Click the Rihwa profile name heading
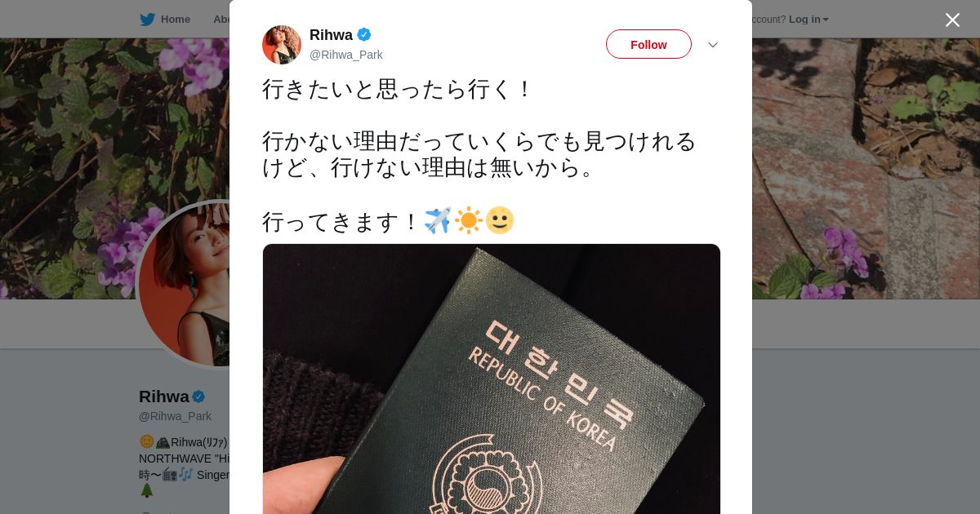980x514 pixels. (x=164, y=397)
